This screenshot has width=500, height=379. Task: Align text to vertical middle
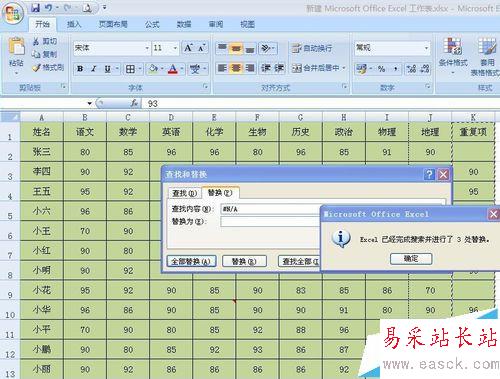click(x=236, y=49)
